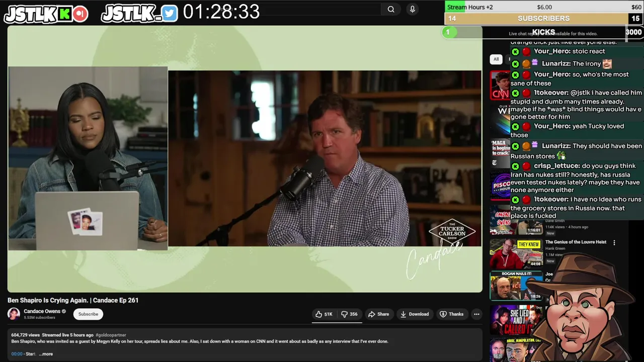
Task: Click the Share button
Action: (x=378, y=314)
